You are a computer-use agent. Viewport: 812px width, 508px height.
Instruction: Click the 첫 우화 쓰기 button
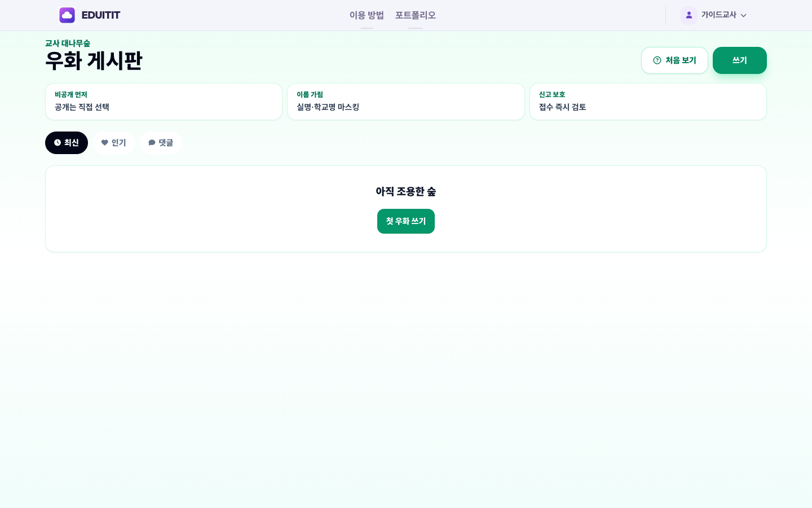(406, 221)
